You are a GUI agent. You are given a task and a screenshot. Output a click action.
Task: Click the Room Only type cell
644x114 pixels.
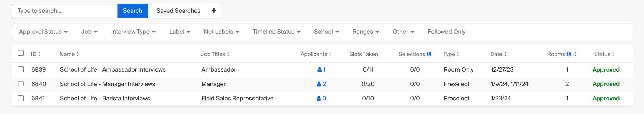(x=459, y=69)
